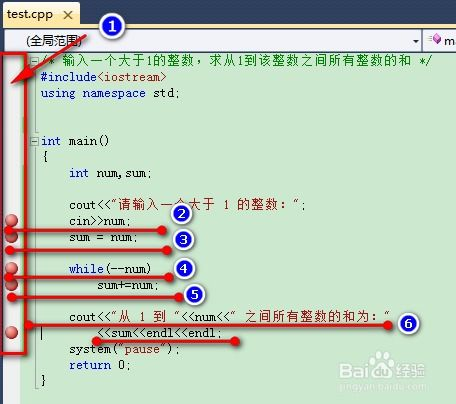Screen dimensions: 456x404
Task: Toggle breakpoint on the cin>>num line
Action: (12, 220)
